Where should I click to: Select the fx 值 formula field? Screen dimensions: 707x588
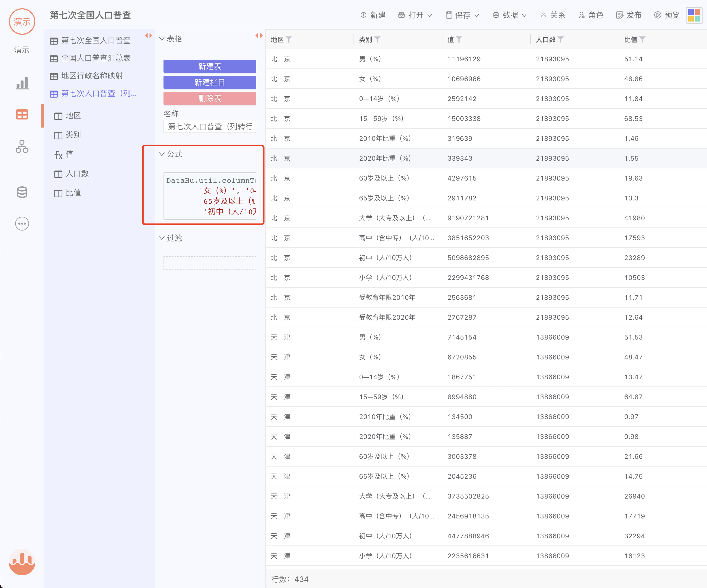[64, 155]
